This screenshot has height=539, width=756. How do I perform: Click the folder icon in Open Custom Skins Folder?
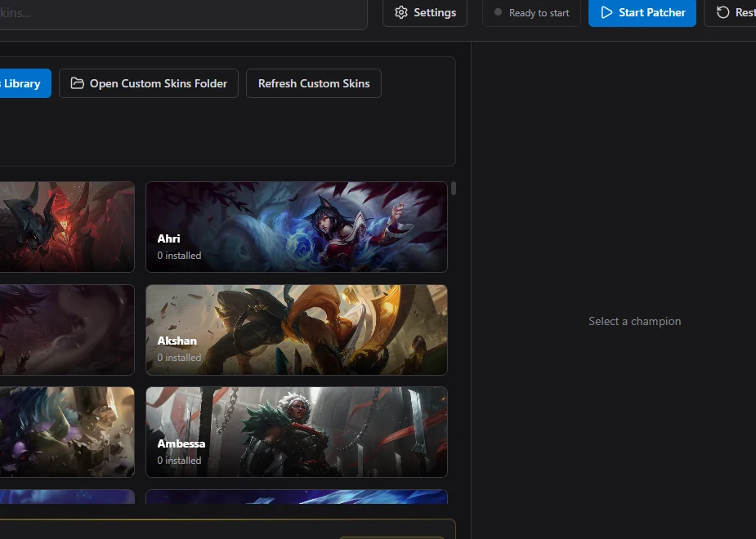pos(77,83)
